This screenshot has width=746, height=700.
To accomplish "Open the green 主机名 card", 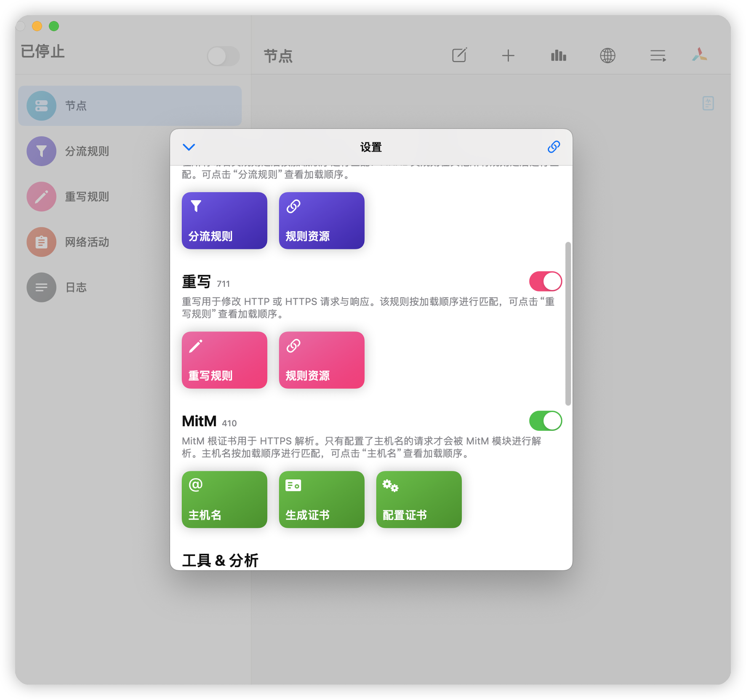I will [x=224, y=500].
